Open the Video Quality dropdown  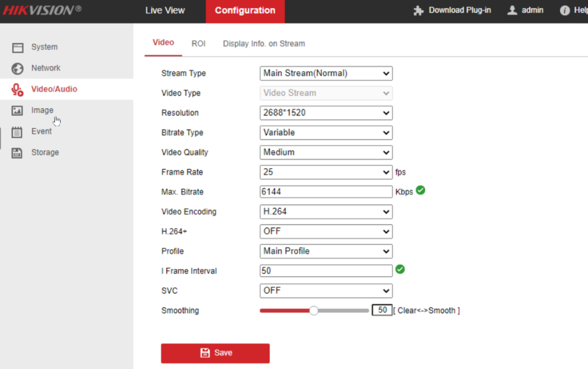point(326,152)
